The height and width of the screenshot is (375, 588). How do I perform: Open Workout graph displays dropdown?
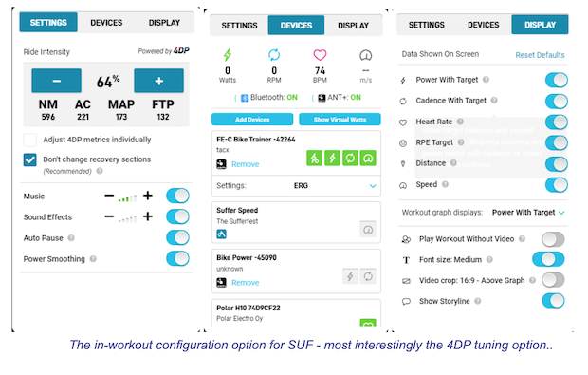coord(528,213)
